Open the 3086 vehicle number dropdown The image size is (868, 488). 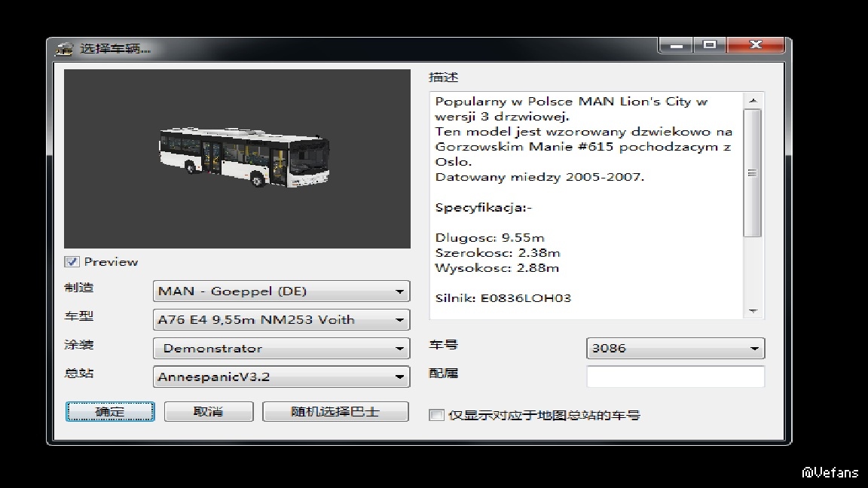675,349
